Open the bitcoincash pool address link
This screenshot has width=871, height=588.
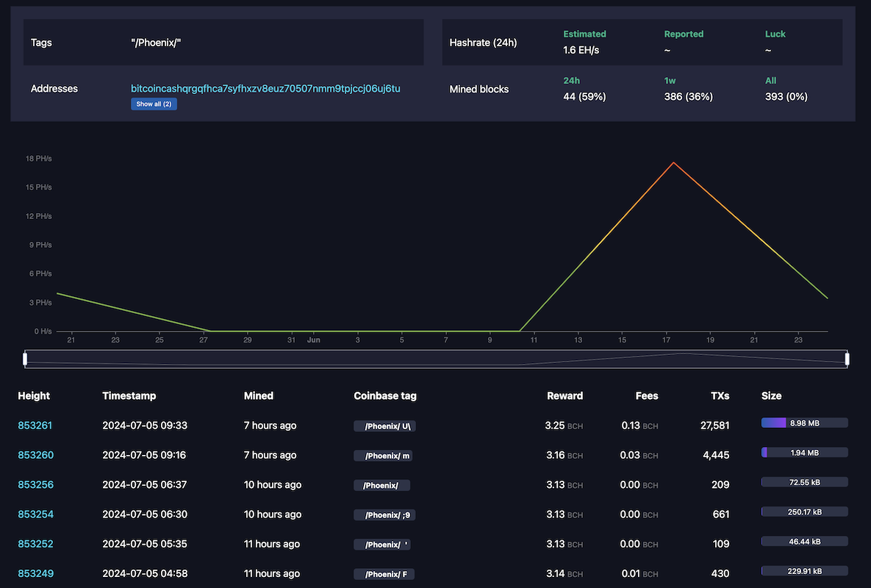point(265,87)
